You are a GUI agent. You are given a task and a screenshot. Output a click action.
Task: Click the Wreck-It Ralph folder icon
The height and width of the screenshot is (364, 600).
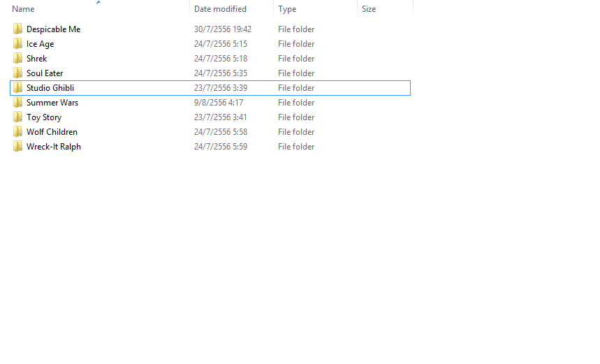click(x=17, y=146)
